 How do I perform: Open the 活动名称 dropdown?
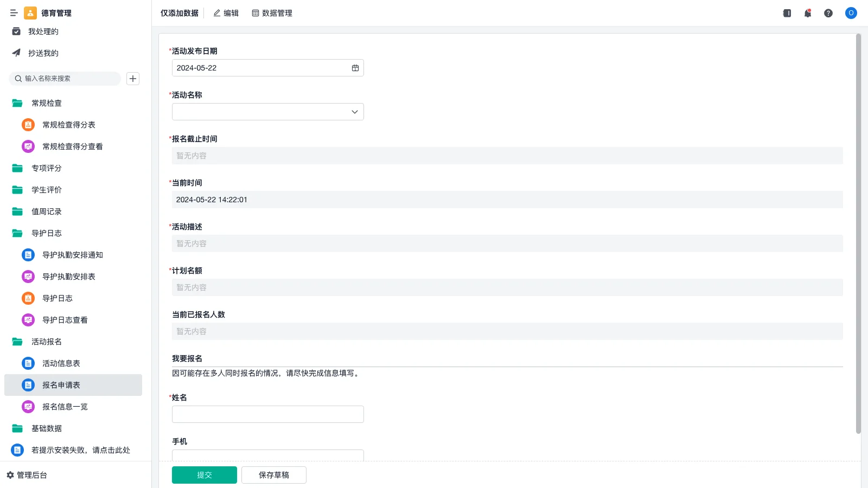click(268, 112)
